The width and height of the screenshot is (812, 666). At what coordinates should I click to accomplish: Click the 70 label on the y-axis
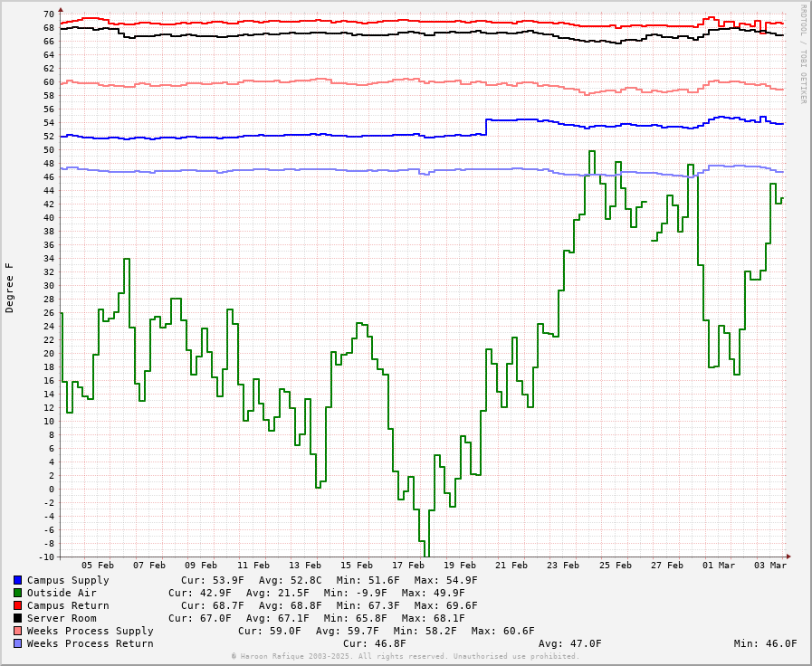point(48,14)
